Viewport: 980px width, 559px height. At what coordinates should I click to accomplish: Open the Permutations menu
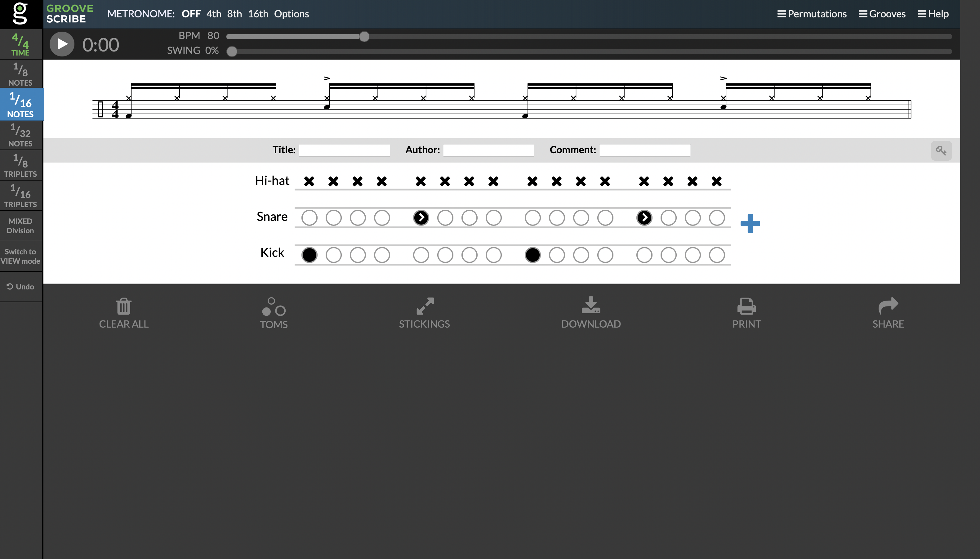coord(812,14)
